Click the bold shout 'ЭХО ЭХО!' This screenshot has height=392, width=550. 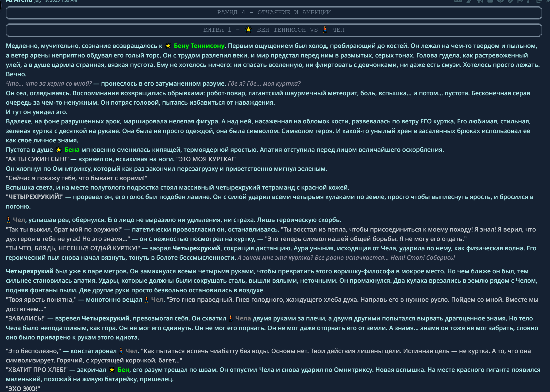(23, 389)
